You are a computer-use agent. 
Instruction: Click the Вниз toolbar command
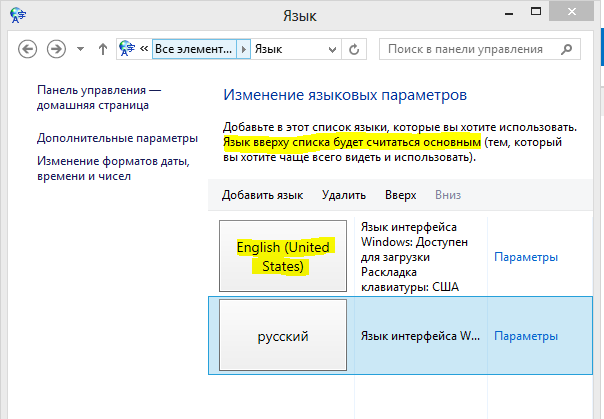tap(448, 195)
